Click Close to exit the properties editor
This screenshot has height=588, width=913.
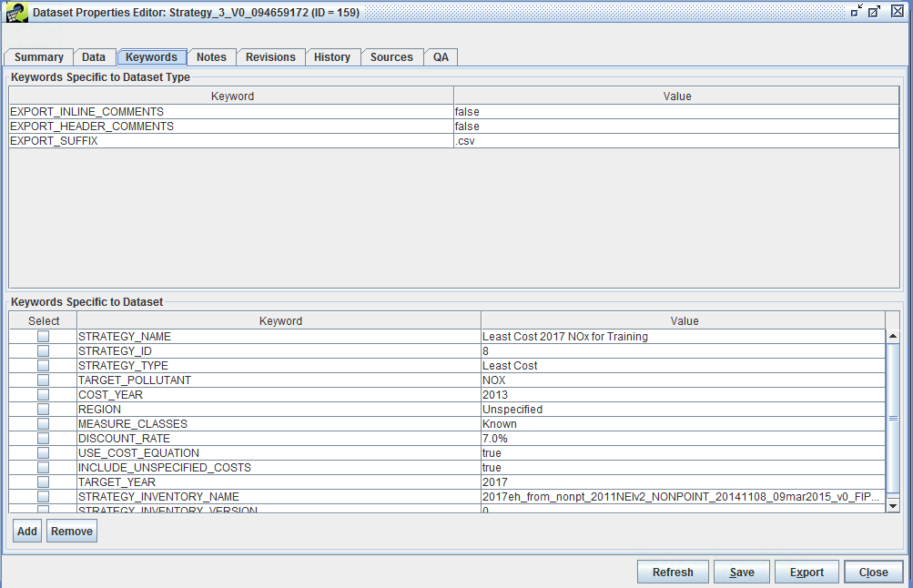(x=873, y=572)
